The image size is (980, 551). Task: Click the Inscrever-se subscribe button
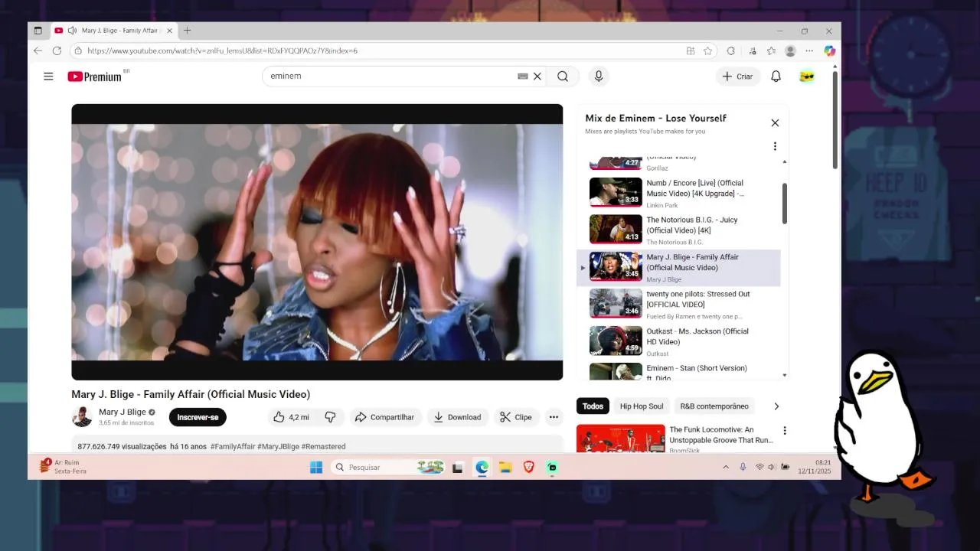[198, 417]
